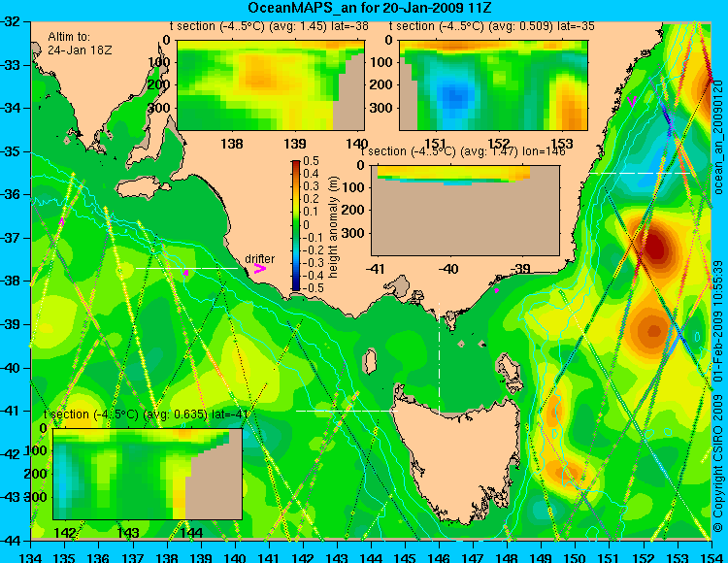Image resolution: width=728 pixels, height=563 pixels.
Task: Click the white dashed section line at latitude -35
Action: click(640, 173)
